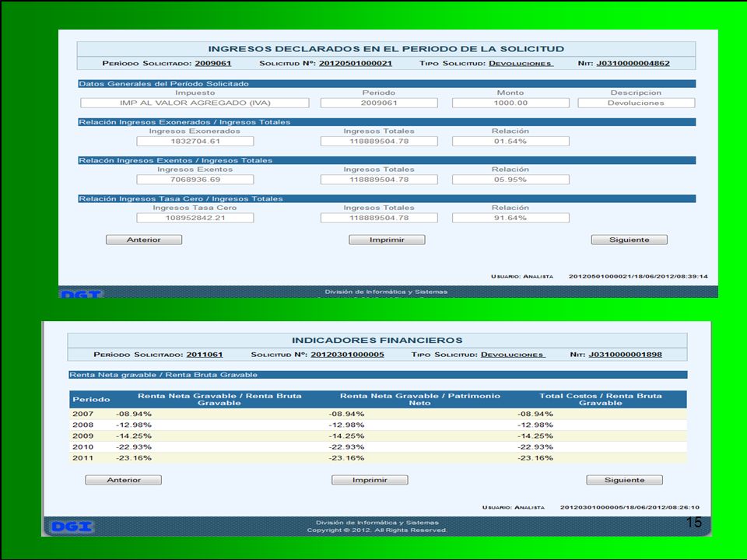Click Renta Neta gravable / Renta Bruta Gravable section bar
The width and height of the screenshot is (747, 560).
click(378, 375)
